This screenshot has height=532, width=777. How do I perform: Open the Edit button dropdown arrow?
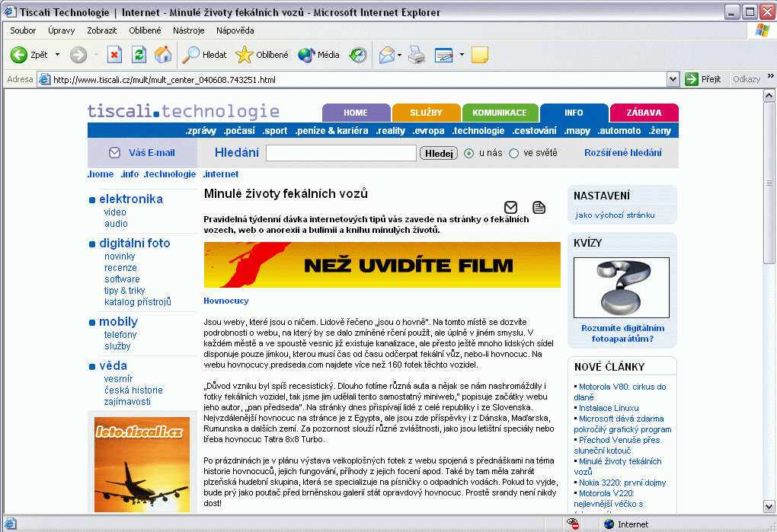[462, 55]
